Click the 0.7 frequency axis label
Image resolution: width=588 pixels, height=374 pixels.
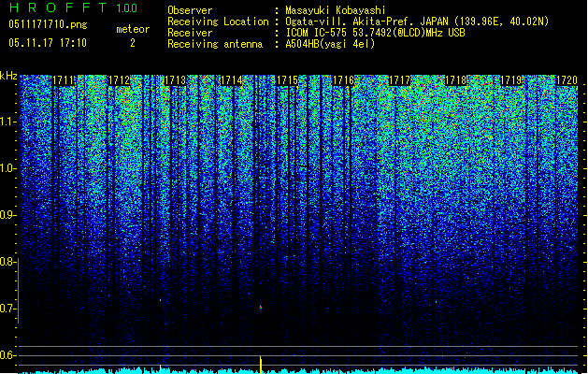point(7,309)
